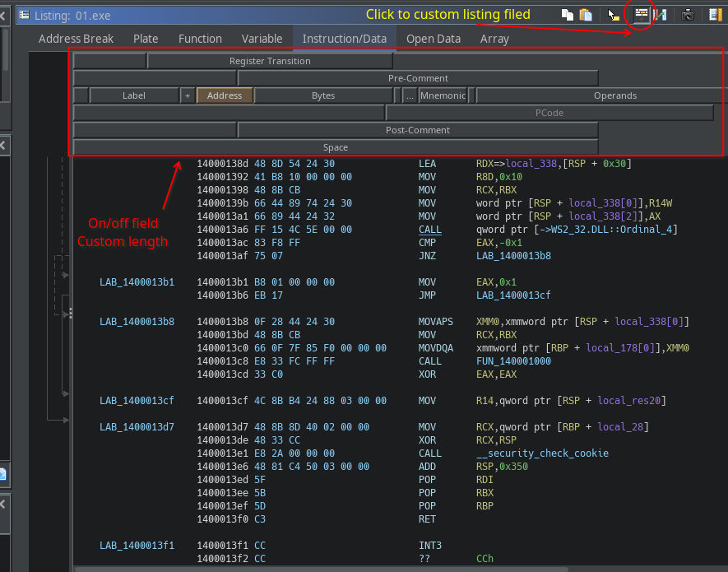Click the Listing window title icon
Viewport: 728px width, 572px height.
25,15
